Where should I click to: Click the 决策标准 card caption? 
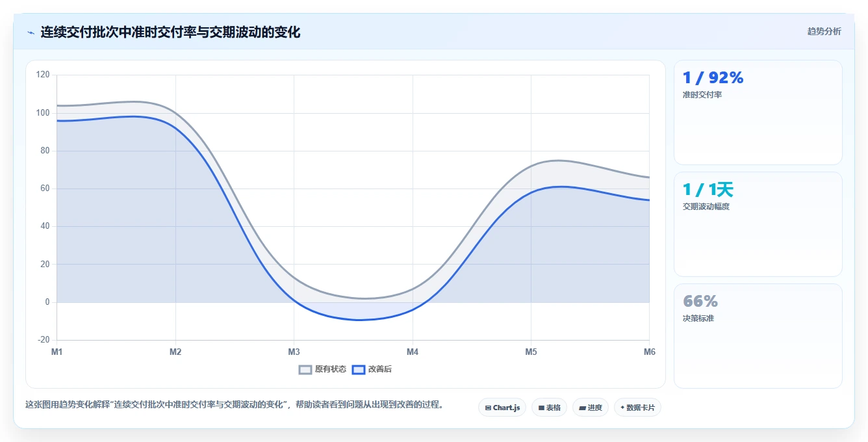(698, 318)
